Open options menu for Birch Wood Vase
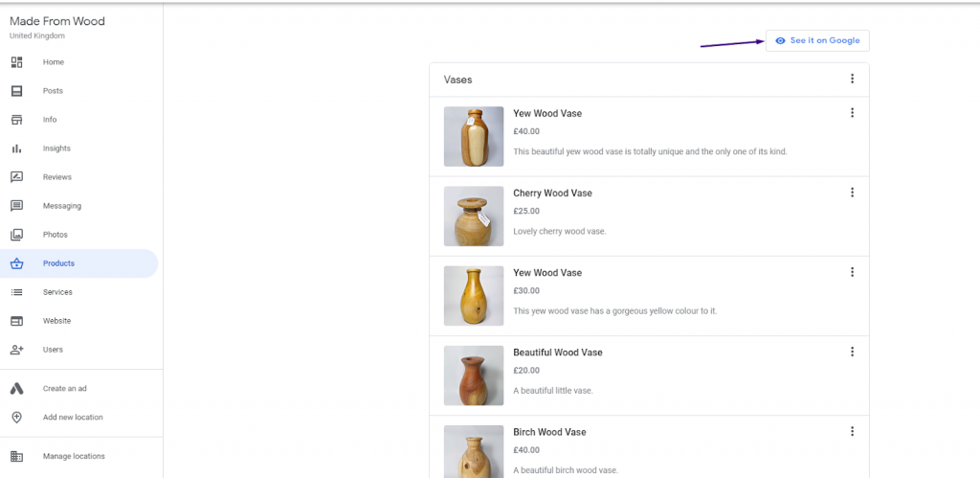Viewport: 980px width, 478px height. point(852,431)
